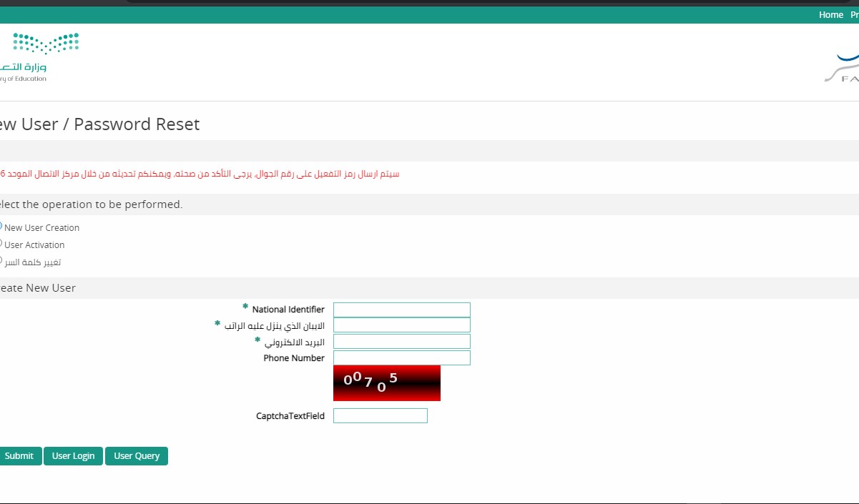Open the User Query button
859x504 pixels.
click(137, 456)
